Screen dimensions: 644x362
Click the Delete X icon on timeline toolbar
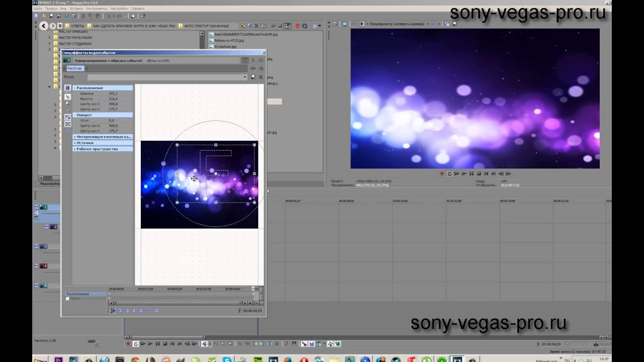click(240, 344)
